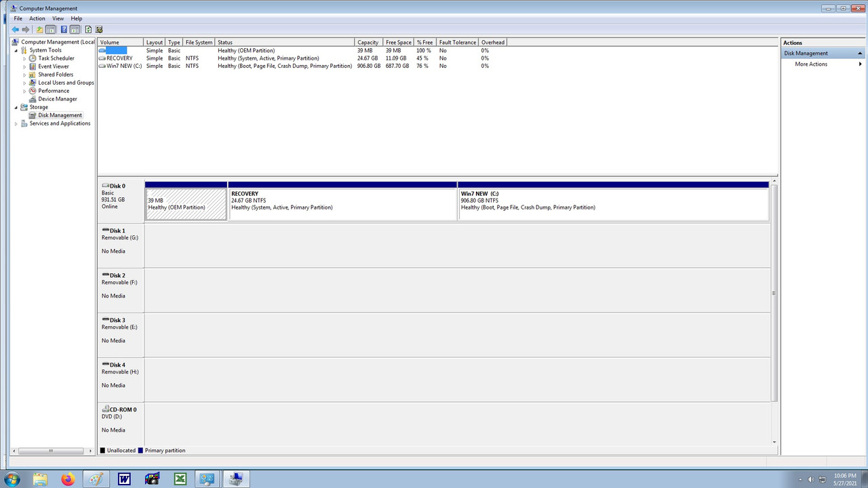
Task: Open the Computer Management pinned taskbar icon
Action: tap(235, 479)
